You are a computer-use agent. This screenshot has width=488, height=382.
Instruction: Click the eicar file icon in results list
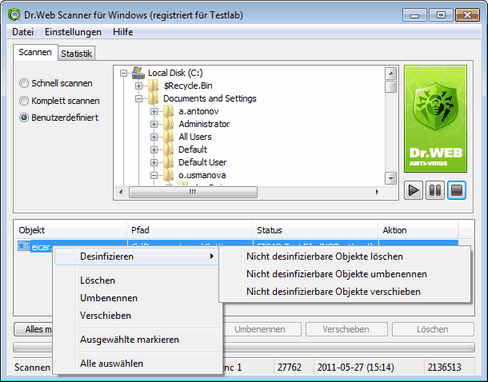pos(24,246)
